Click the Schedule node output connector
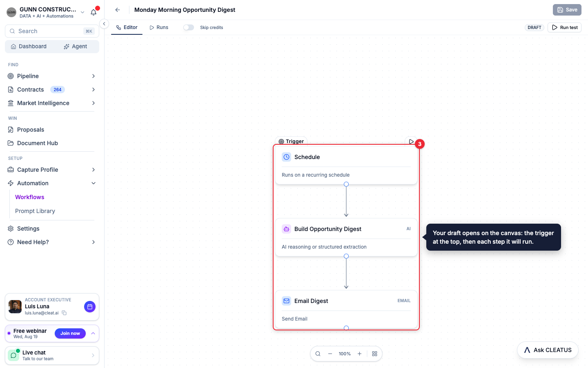 click(x=346, y=184)
